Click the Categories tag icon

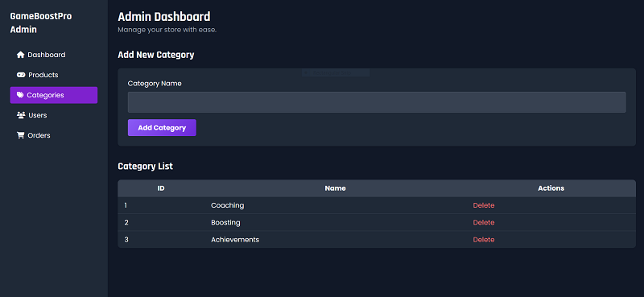pyautogui.click(x=20, y=95)
